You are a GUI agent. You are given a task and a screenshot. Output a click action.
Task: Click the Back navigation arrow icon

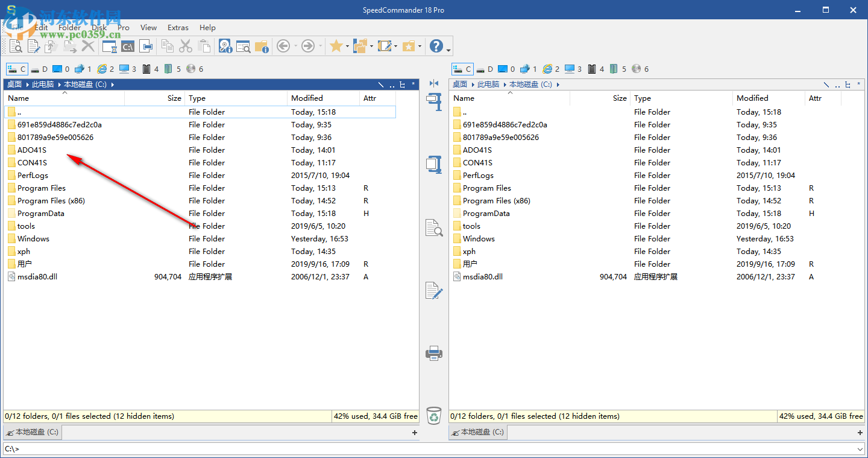click(x=283, y=46)
